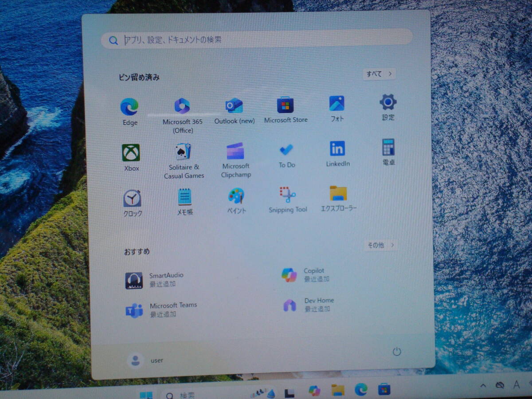Image resolution: width=532 pixels, height=399 pixels.
Task: Open エクスプローラー (File Explorer) pinned app
Action: point(339,199)
